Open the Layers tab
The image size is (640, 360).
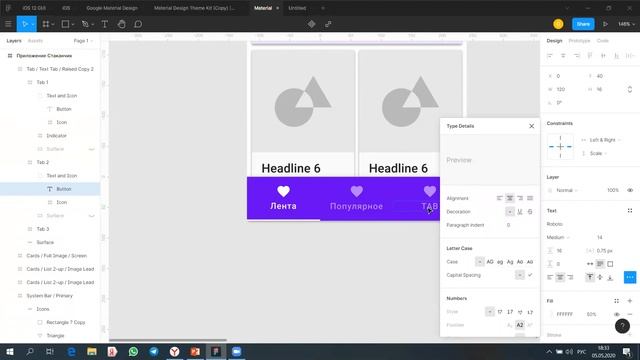pyautogui.click(x=13, y=41)
